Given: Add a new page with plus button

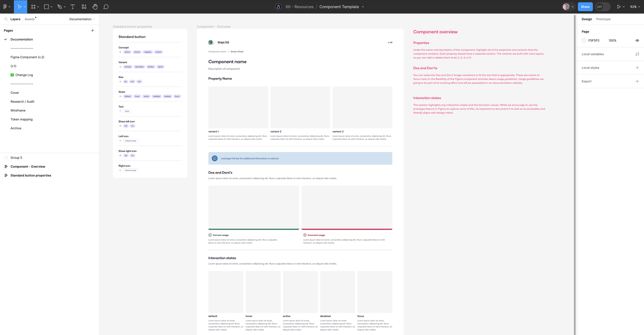Looking at the screenshot, I should point(92,30).
